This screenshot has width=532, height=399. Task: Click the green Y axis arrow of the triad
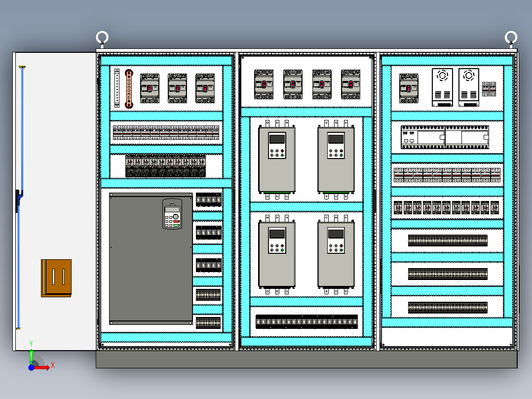click(x=31, y=356)
